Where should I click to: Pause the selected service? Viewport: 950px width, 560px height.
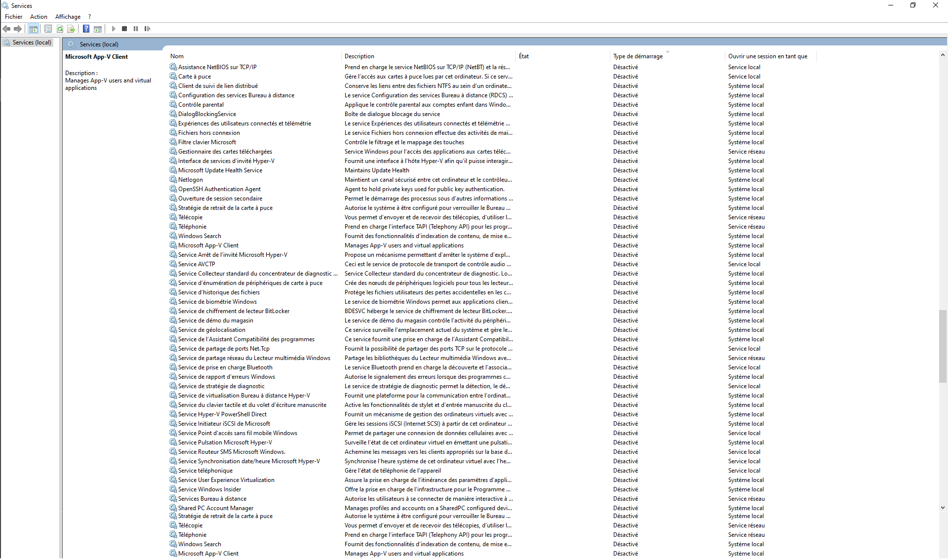[136, 29]
